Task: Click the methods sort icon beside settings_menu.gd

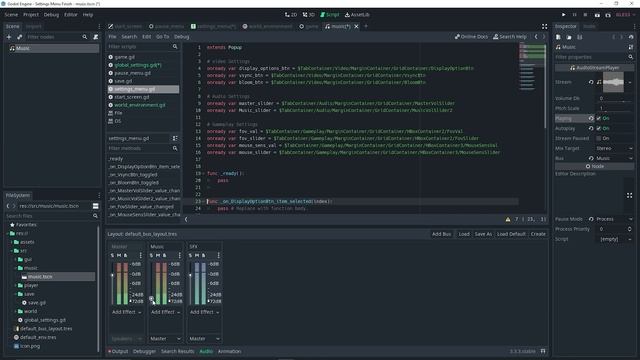Action: click(175, 138)
